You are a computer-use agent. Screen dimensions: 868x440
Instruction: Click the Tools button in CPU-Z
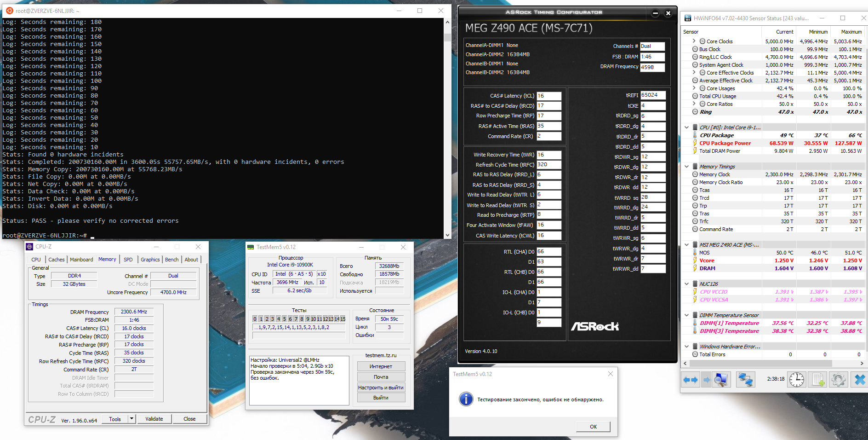pos(115,419)
